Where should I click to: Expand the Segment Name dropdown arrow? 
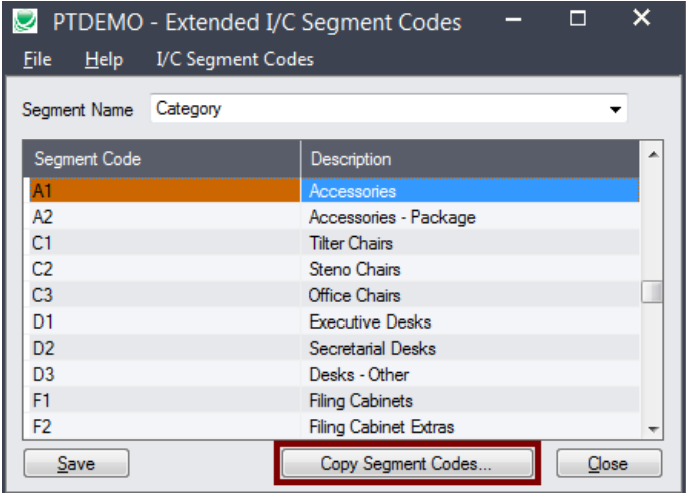(615, 109)
